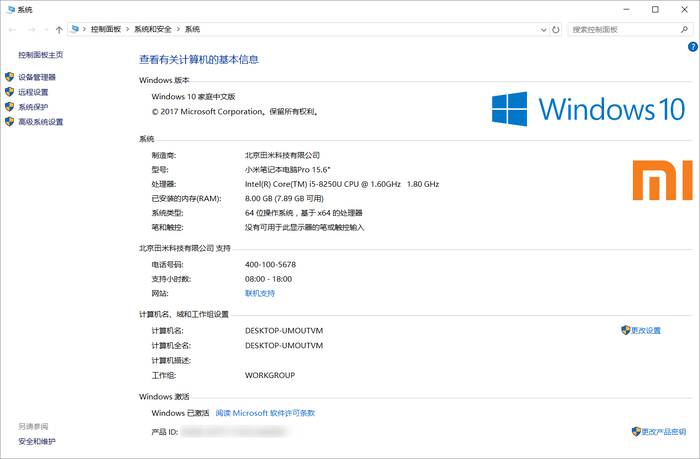Click Change settings for computer name

[x=646, y=330]
